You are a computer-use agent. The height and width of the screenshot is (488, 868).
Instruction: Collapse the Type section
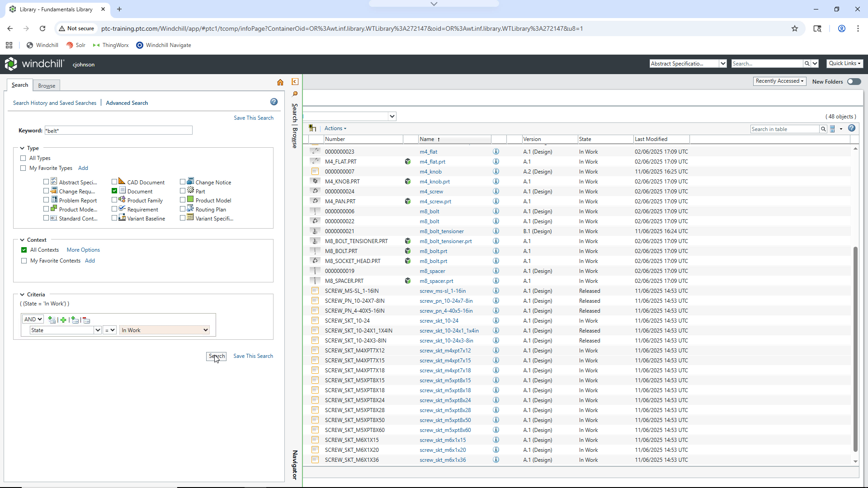(x=22, y=148)
